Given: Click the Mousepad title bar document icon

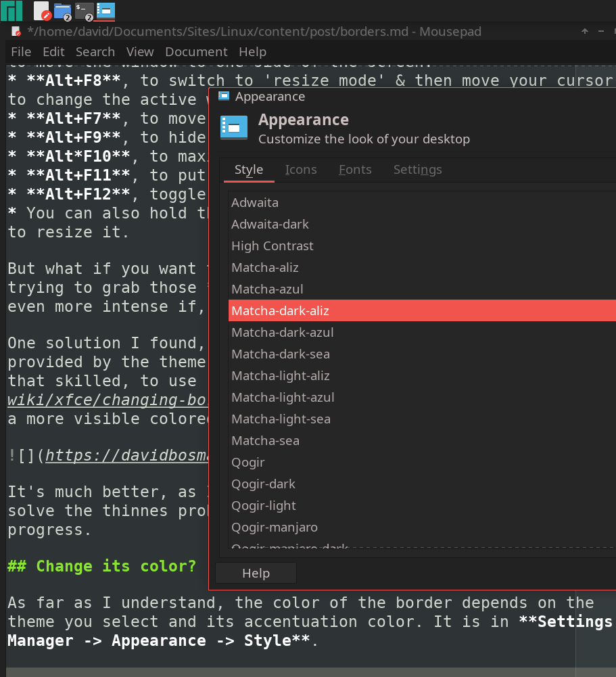Looking at the screenshot, I should pyautogui.click(x=16, y=32).
